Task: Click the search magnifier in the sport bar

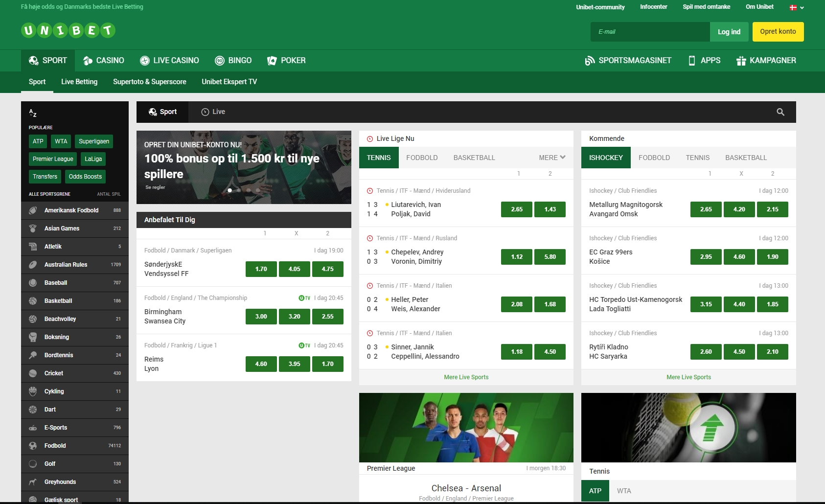Action: [x=780, y=112]
